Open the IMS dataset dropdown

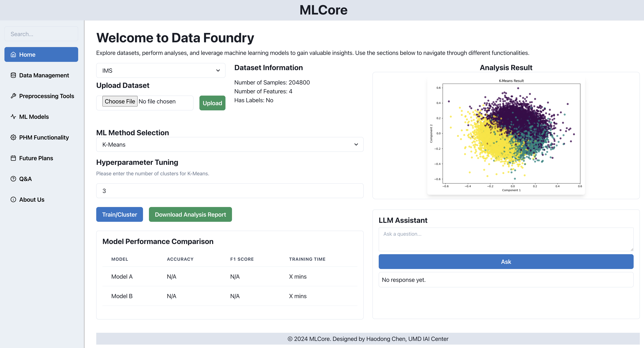click(x=161, y=70)
